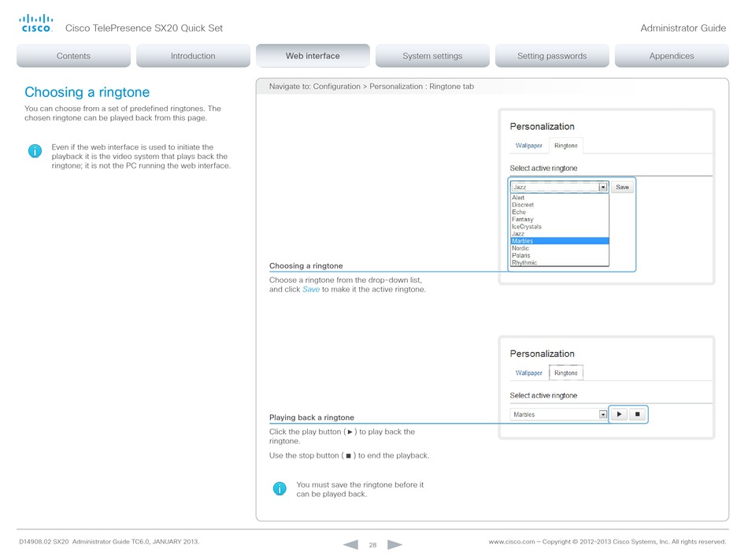Select Wallpaper tab in upper Personalization panel
Screen dimensions: 748x560
tap(528, 146)
